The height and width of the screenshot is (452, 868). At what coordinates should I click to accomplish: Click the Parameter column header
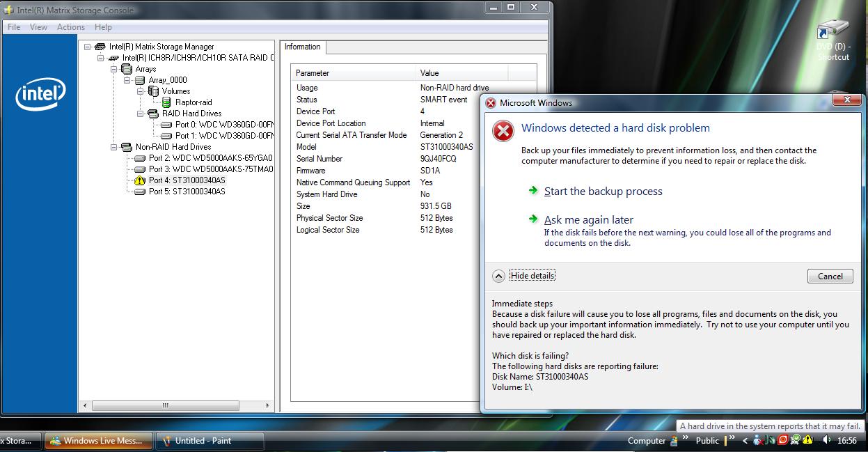coord(354,73)
